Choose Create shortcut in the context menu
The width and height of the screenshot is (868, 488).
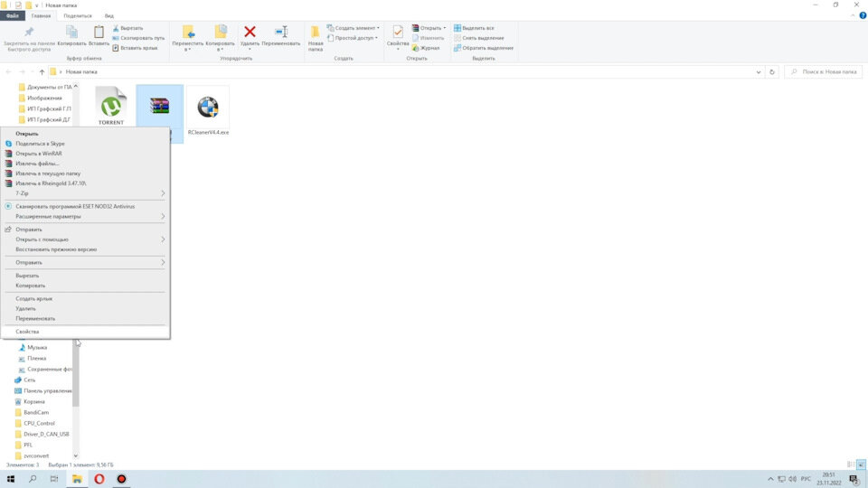pos(85,299)
